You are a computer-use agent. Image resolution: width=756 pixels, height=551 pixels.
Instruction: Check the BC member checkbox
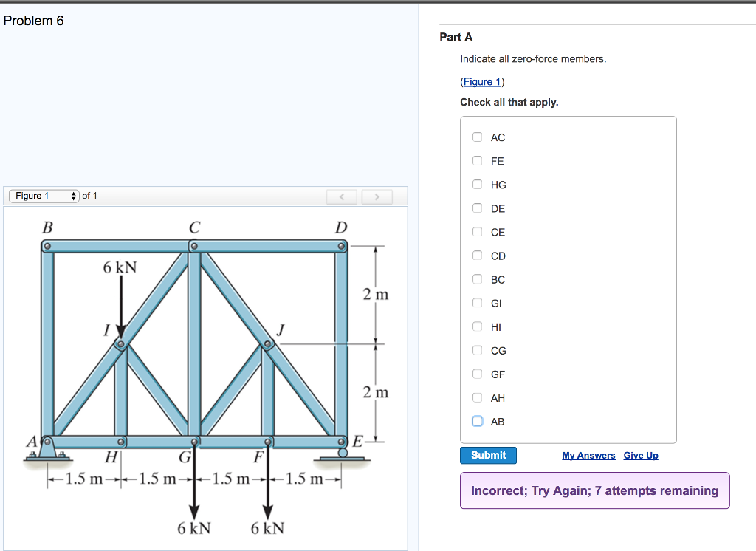[x=478, y=279]
